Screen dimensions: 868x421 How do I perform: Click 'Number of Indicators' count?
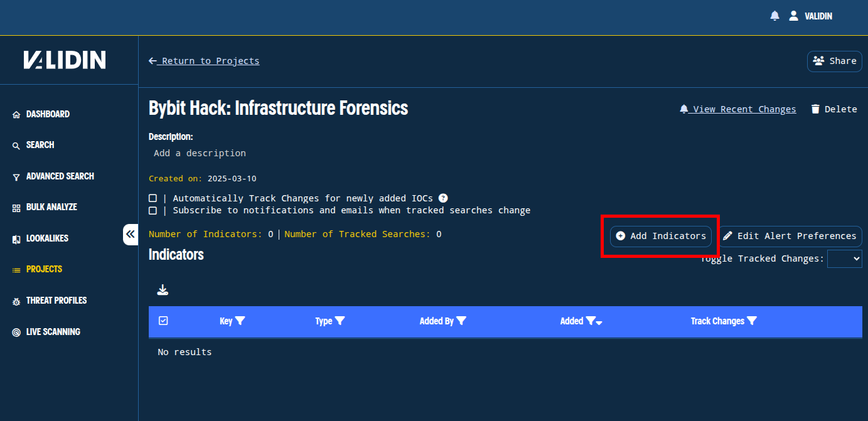click(211, 234)
